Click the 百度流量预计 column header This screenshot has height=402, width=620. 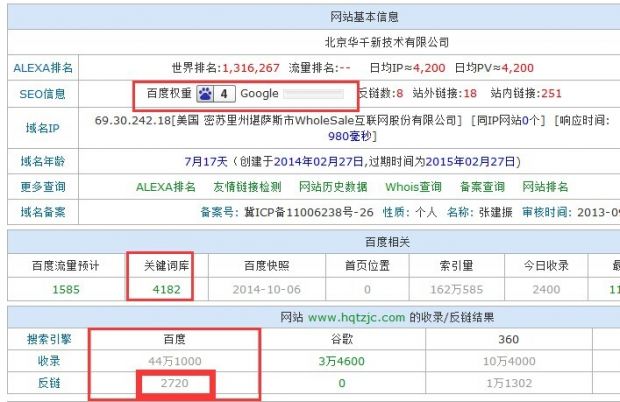coord(66,266)
